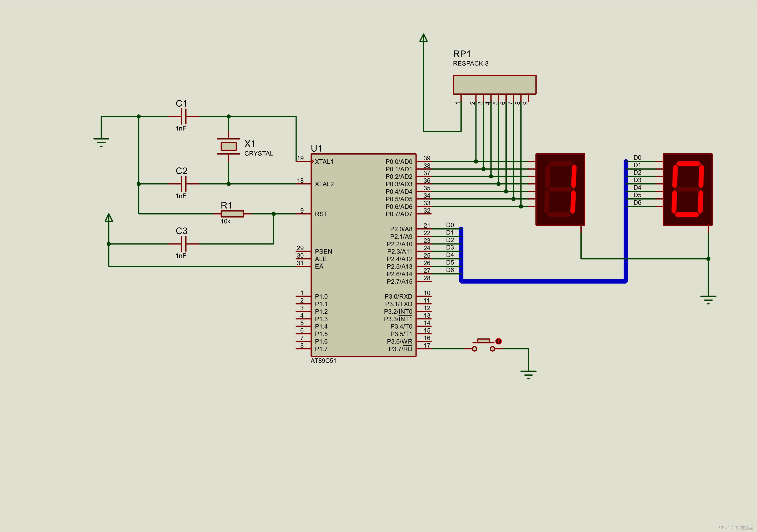The width and height of the screenshot is (757, 532).
Task: Click pin number 9 at RST
Action: [302, 210]
